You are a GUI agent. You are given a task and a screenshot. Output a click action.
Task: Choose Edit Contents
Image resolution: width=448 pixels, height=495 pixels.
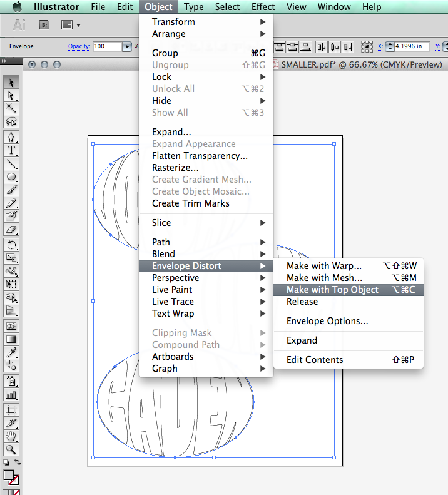(349, 360)
